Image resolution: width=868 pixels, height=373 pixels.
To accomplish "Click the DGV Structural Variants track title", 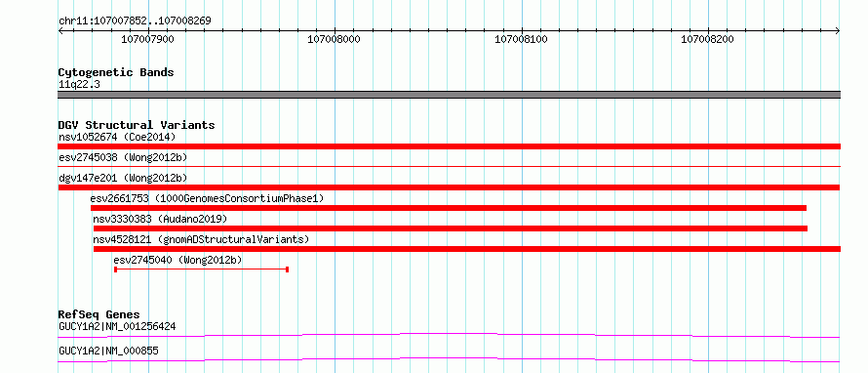I will 137,125.
